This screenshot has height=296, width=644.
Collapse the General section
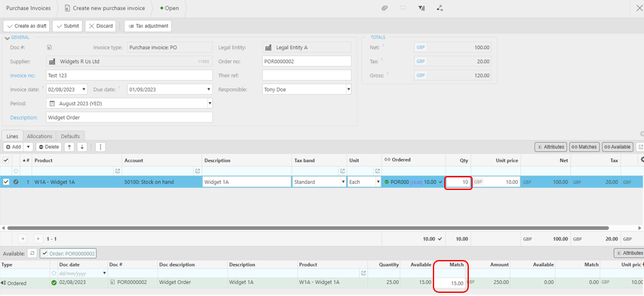click(7, 38)
